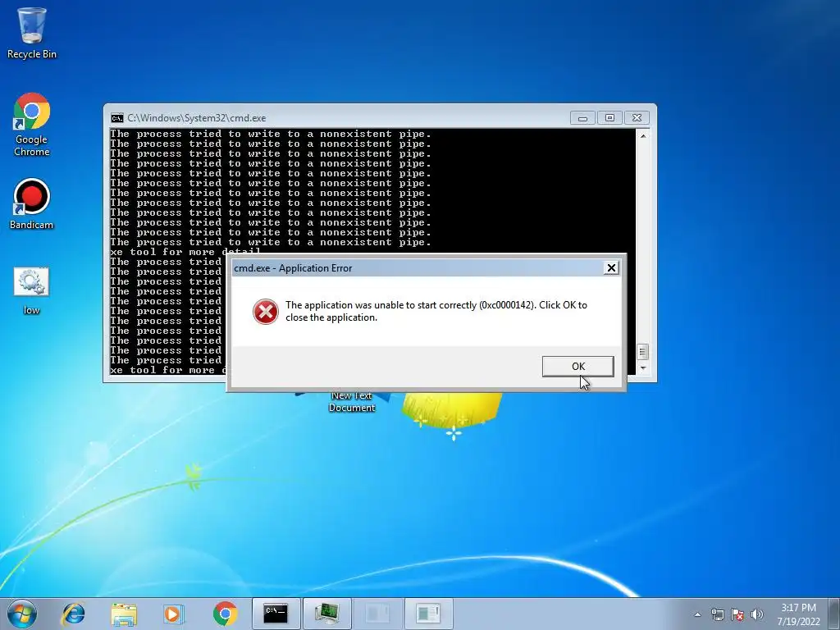Open the network status tray icon
The height and width of the screenshot is (630, 840).
pyautogui.click(x=717, y=614)
